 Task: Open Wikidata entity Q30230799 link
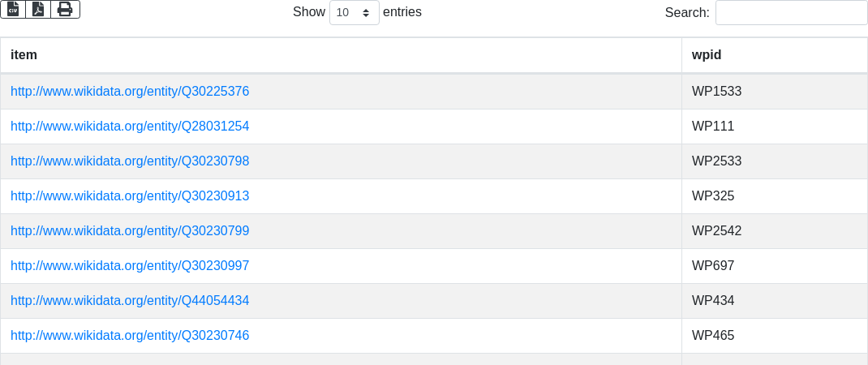pos(130,231)
